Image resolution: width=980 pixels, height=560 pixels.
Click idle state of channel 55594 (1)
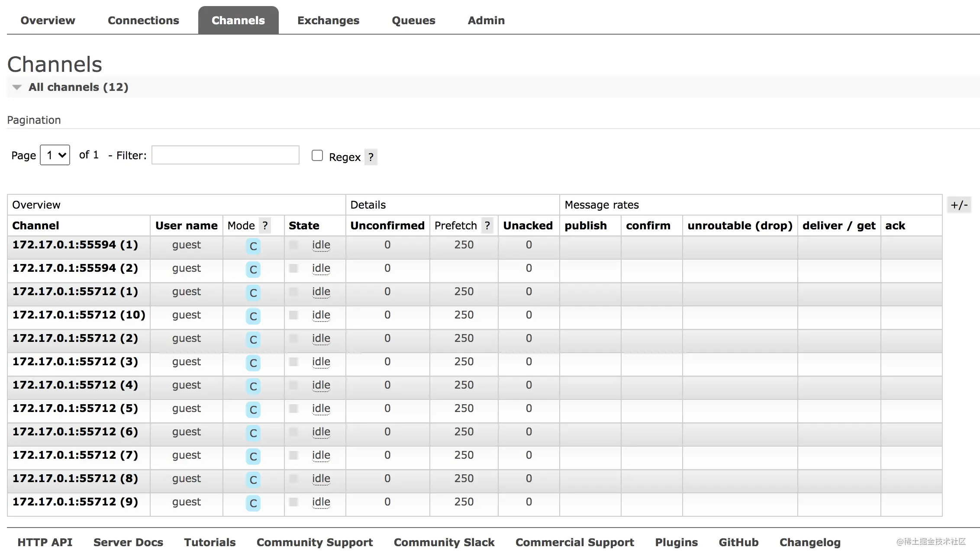pyautogui.click(x=321, y=245)
